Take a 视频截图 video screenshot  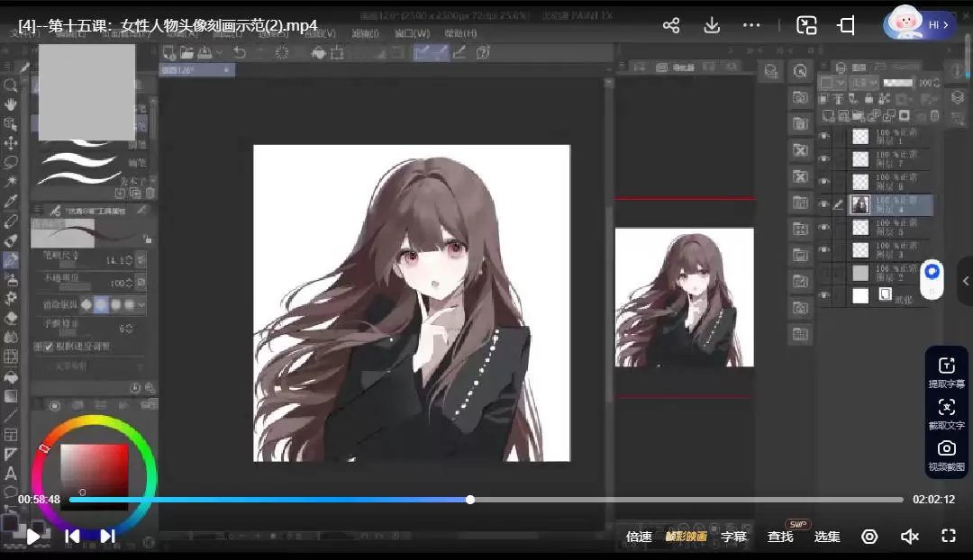click(x=946, y=455)
